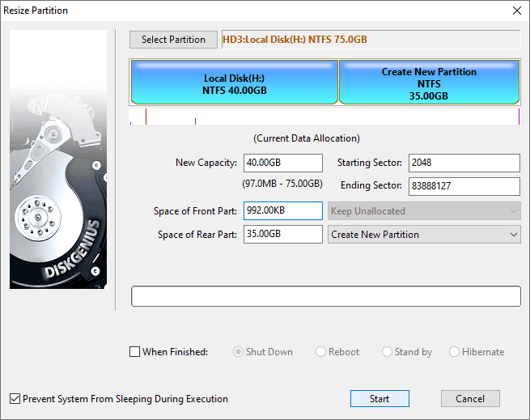Click the Space of Rear Part field
Screen dimensions: 530x420
click(282, 235)
